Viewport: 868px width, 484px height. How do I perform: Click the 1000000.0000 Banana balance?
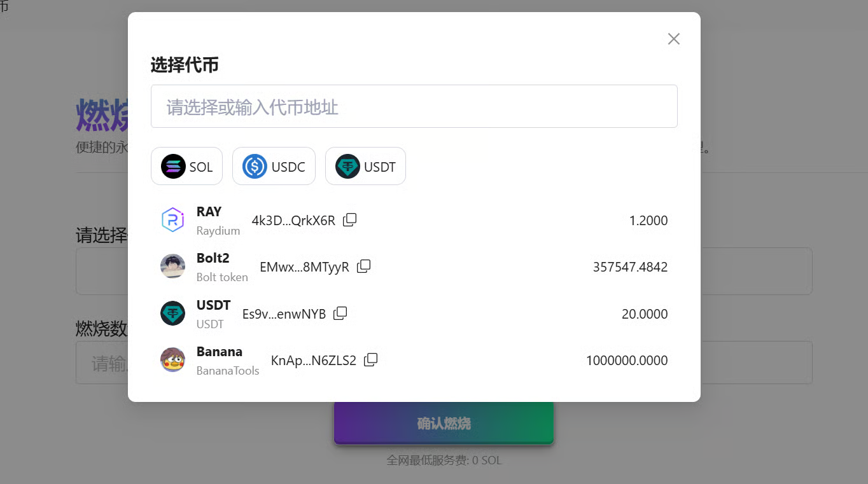coord(626,361)
